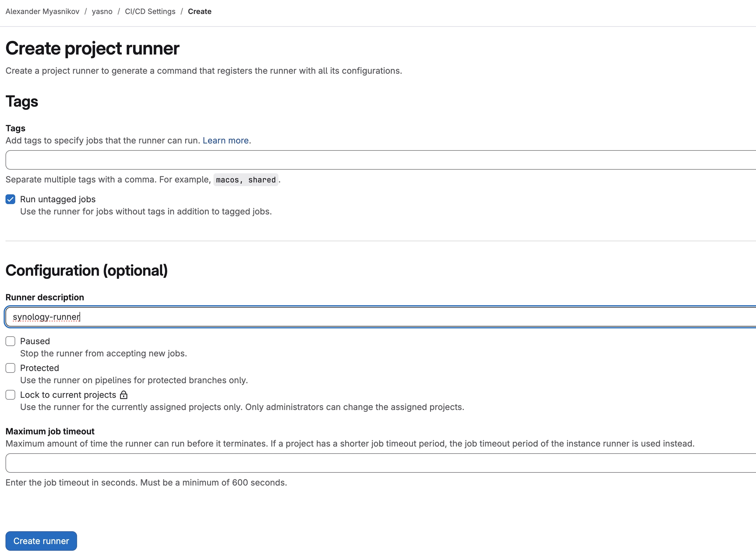756x555 pixels.
Task: Tick the Lock to current projects checkbox
Action: pyautogui.click(x=10, y=395)
